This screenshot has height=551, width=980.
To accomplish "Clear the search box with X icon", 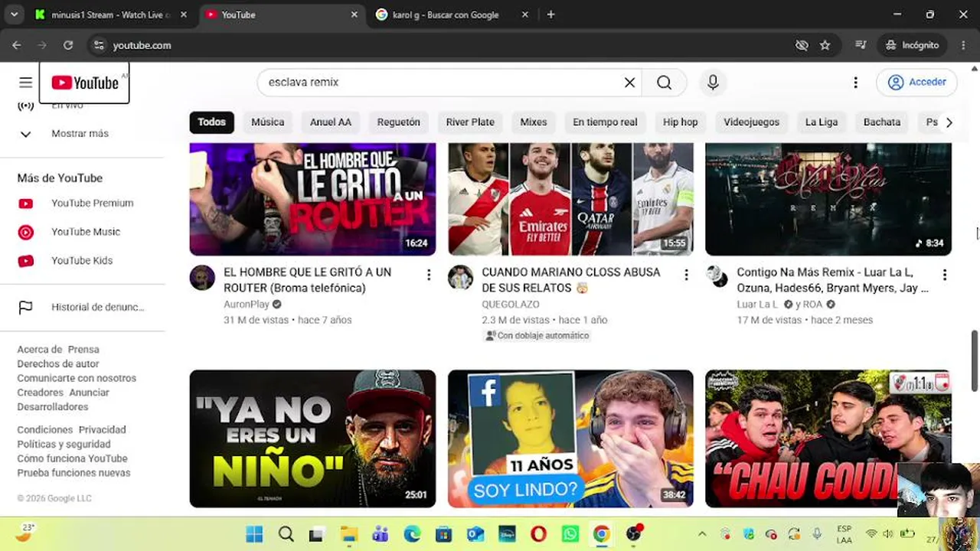I will 629,83.
